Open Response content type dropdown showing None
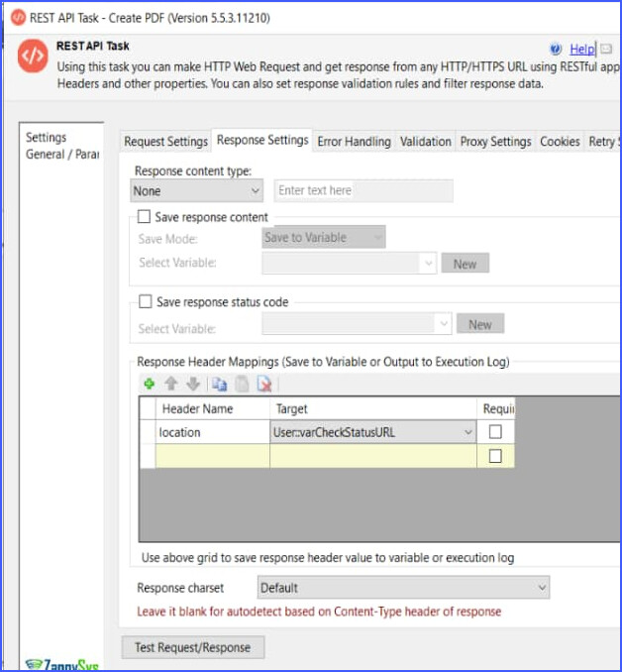 coord(197,190)
